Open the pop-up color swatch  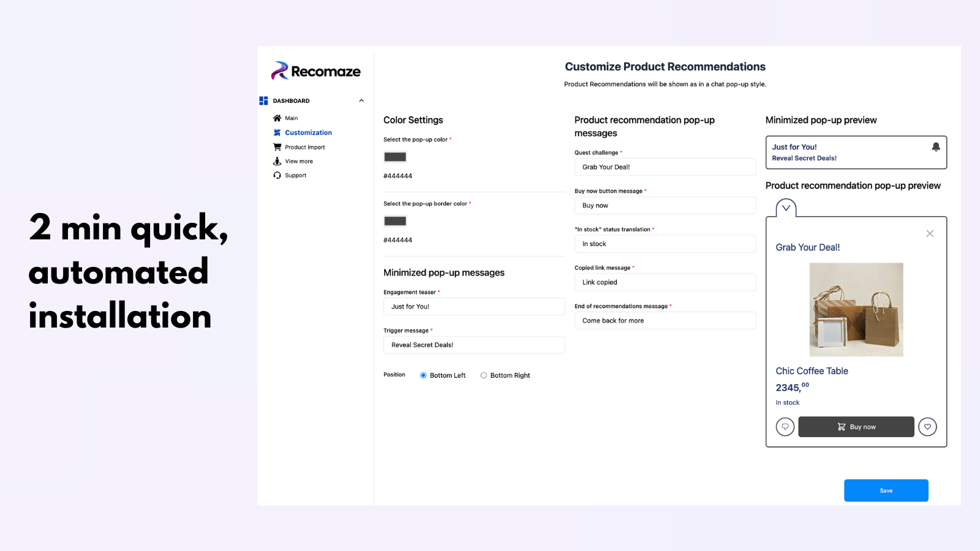coord(395,157)
